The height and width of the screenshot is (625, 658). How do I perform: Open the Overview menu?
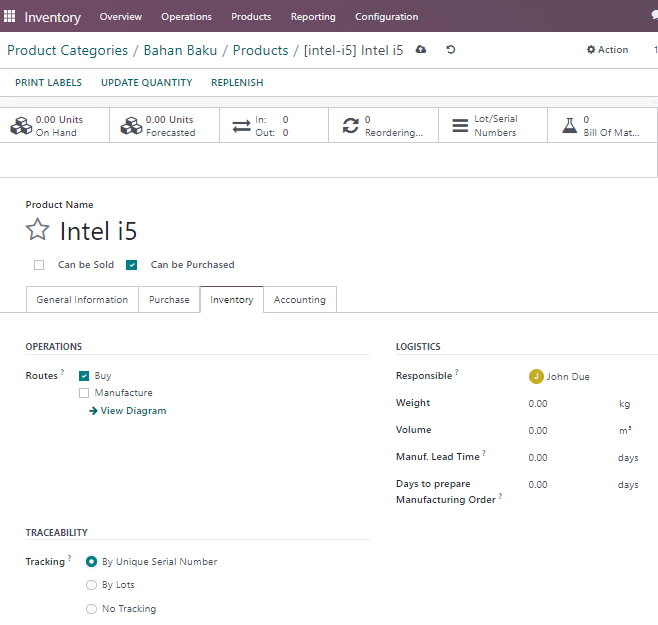click(120, 16)
